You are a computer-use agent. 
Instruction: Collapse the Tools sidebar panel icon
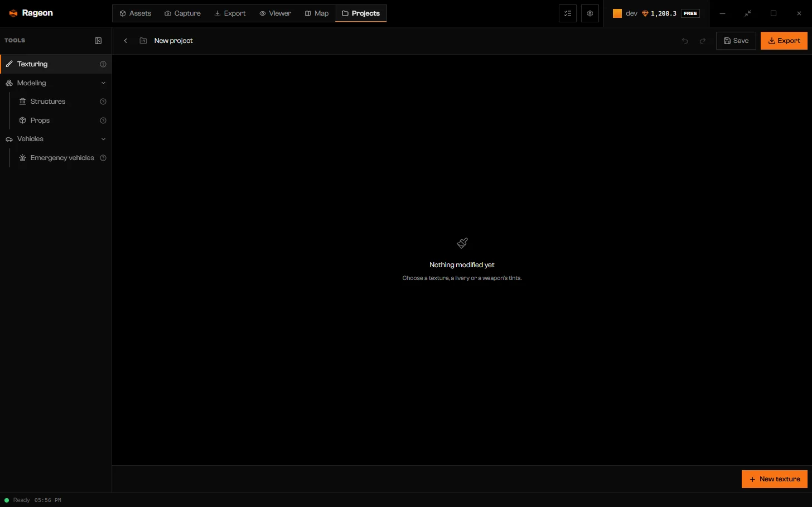point(98,41)
